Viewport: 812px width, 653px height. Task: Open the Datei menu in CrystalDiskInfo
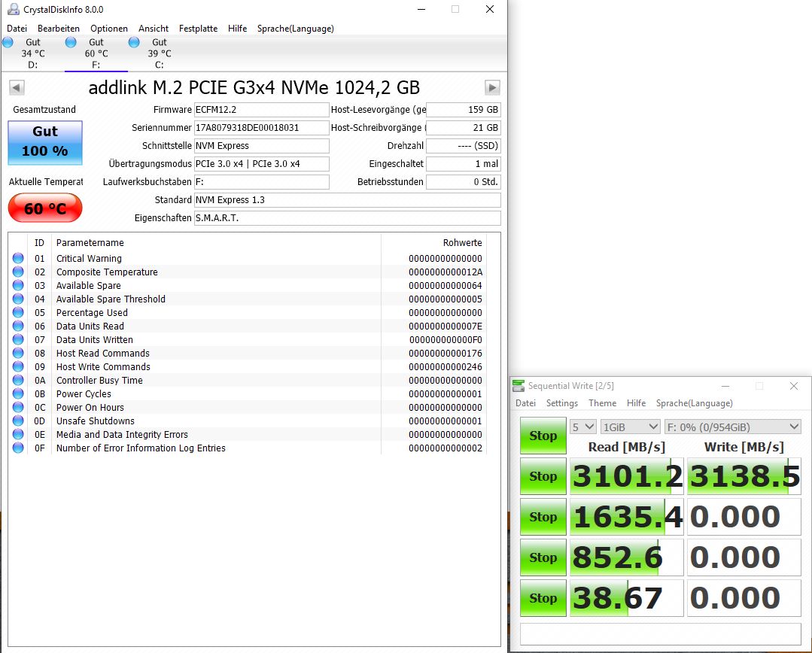[17, 29]
